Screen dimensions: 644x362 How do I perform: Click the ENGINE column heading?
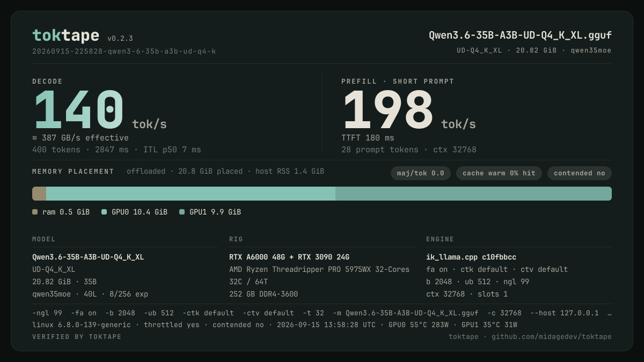pyautogui.click(x=440, y=239)
